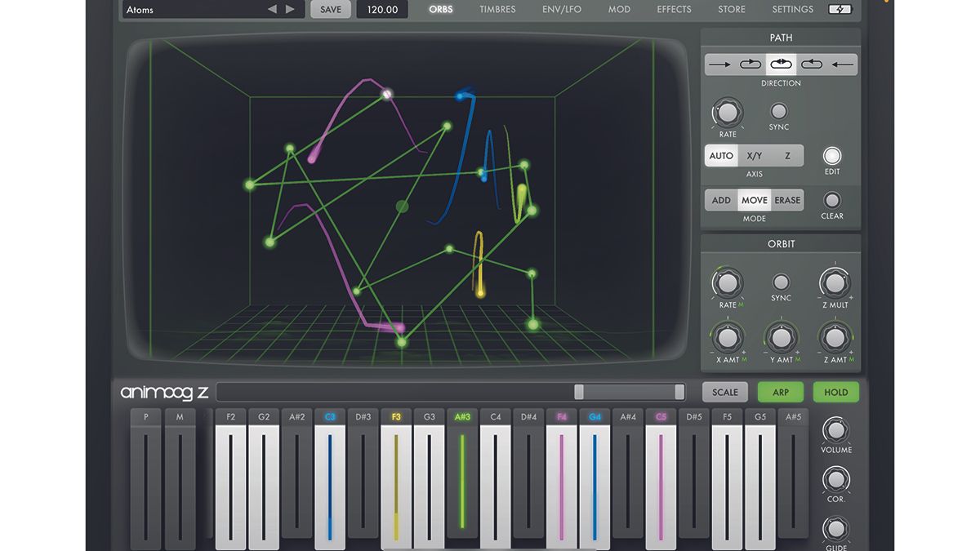Switch to the TIMBRES tab
The height and width of the screenshot is (551, 980).
pyautogui.click(x=497, y=9)
